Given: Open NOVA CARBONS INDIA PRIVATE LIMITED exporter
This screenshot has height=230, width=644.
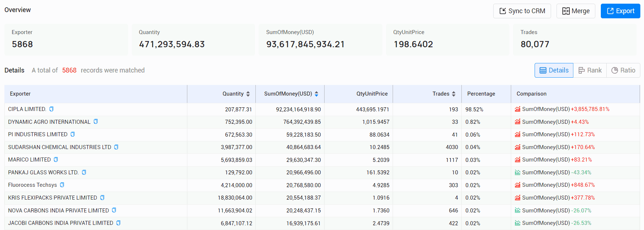Looking at the screenshot, I should click(59, 211).
